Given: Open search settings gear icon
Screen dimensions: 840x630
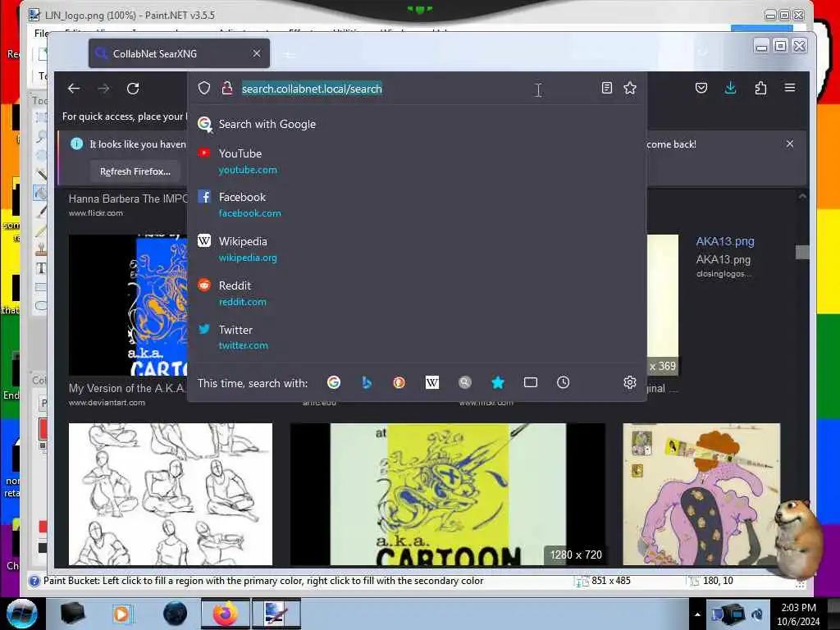Looking at the screenshot, I should pos(629,382).
